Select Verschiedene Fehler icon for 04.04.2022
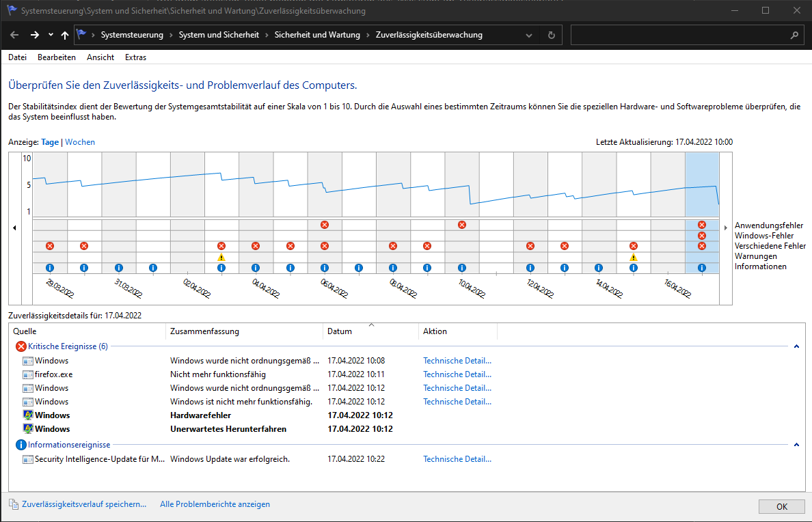The height and width of the screenshot is (522, 812). pyautogui.click(x=256, y=246)
